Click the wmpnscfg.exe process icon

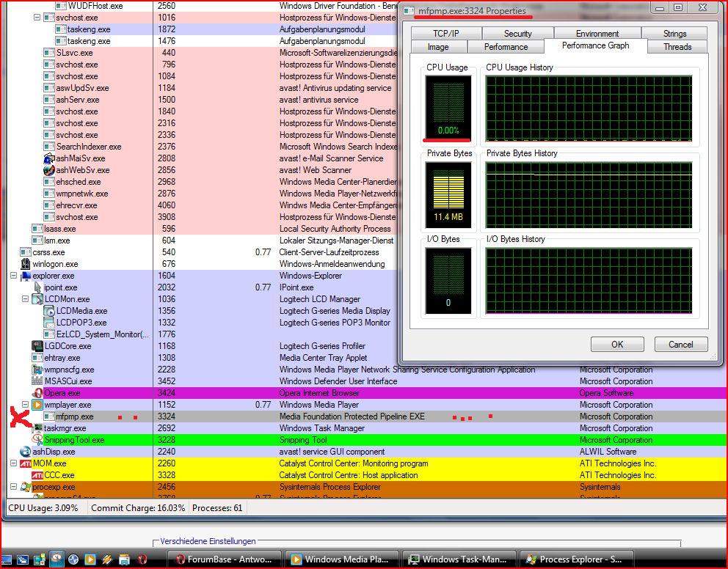37,370
